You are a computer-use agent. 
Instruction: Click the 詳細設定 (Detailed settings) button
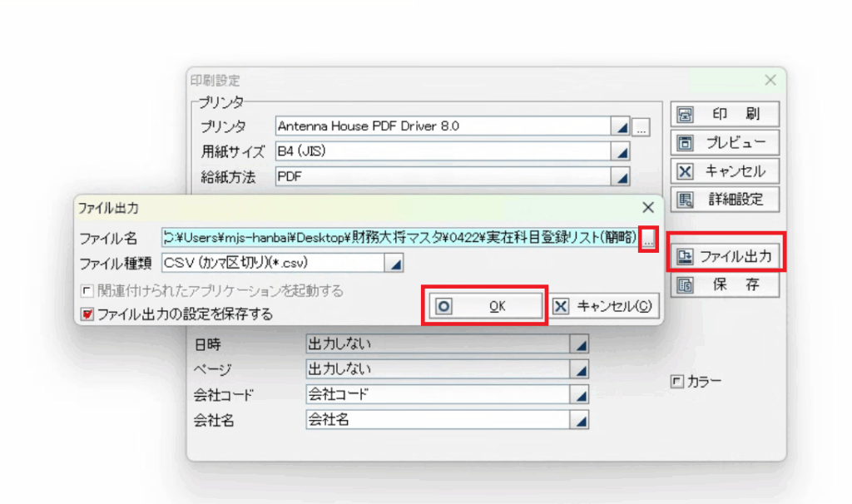click(x=725, y=199)
